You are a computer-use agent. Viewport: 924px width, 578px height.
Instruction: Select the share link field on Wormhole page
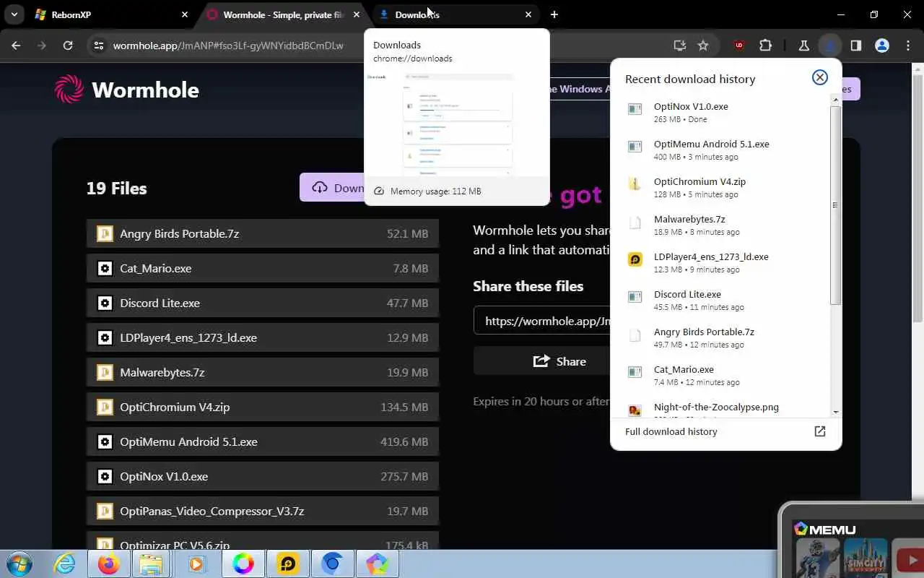(542, 321)
